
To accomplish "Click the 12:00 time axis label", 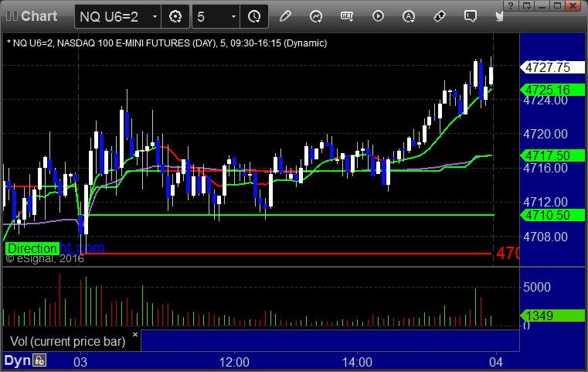I will click(x=234, y=362).
